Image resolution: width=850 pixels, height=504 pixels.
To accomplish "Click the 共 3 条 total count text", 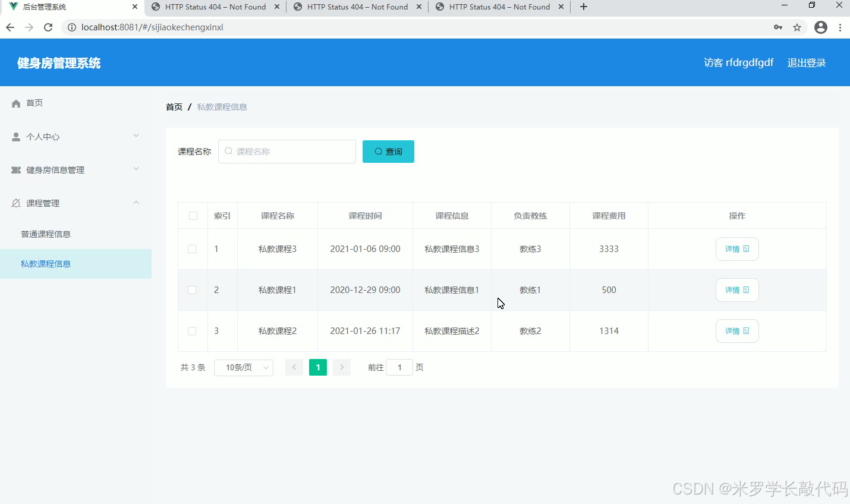I will point(193,367).
